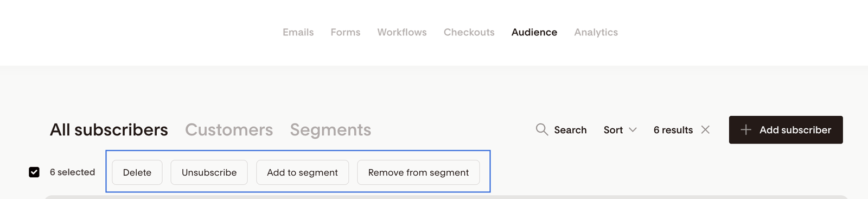Delete the selected subscribers
The width and height of the screenshot is (868, 199).
pyautogui.click(x=137, y=172)
